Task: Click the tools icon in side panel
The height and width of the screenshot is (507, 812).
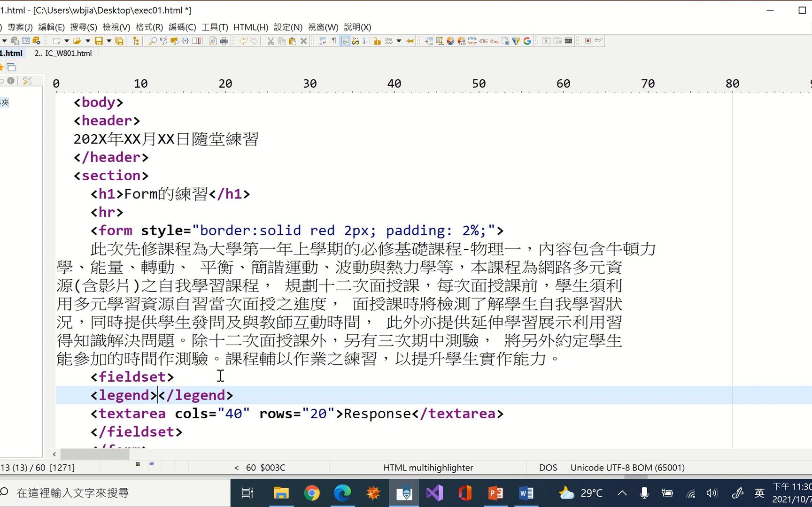Action: click(x=27, y=81)
